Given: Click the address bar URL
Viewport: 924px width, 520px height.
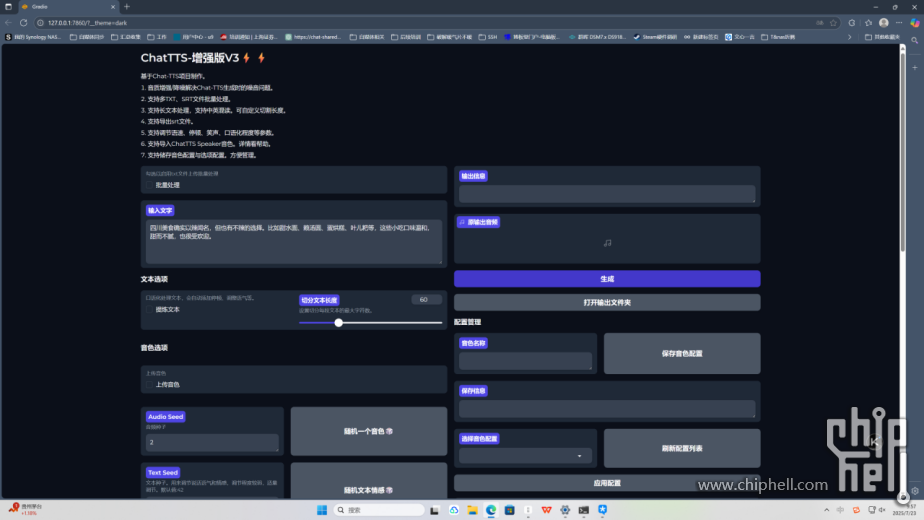Looking at the screenshot, I should tap(87, 23).
